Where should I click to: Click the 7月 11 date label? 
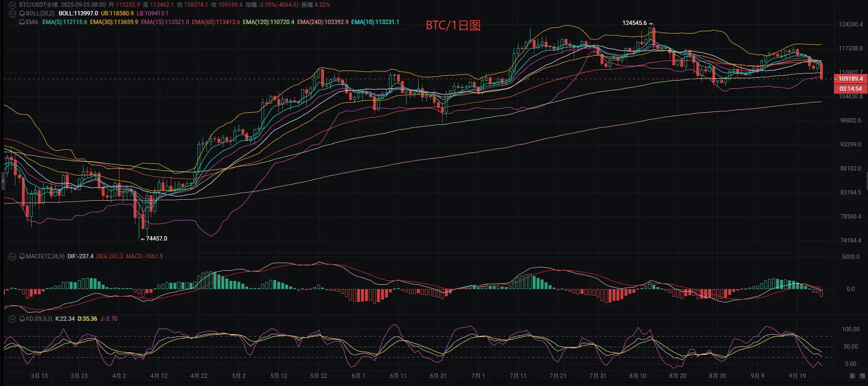pyautogui.click(x=518, y=376)
